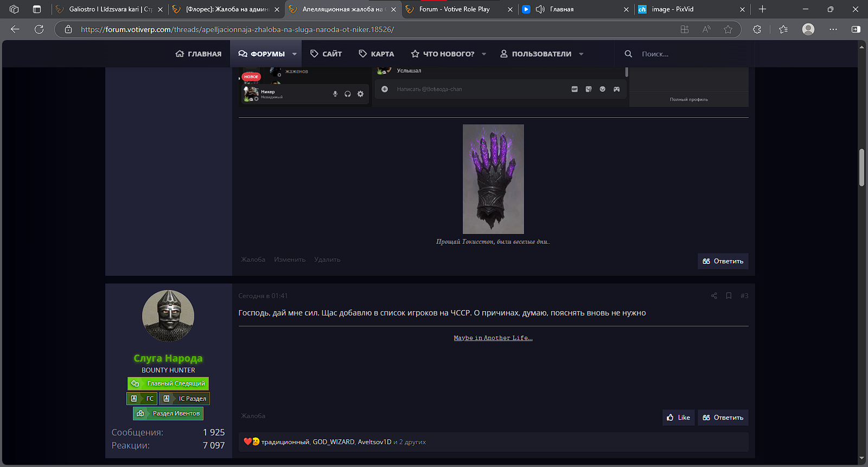Open the ФОРУМЫ navigation item
The width and height of the screenshot is (868, 467).
coord(261,54)
